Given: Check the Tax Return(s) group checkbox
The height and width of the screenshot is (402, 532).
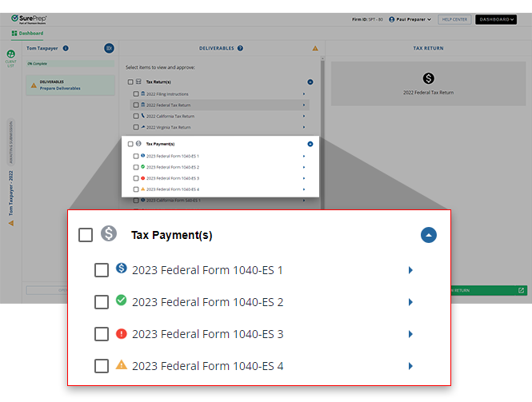Looking at the screenshot, I should click(130, 82).
